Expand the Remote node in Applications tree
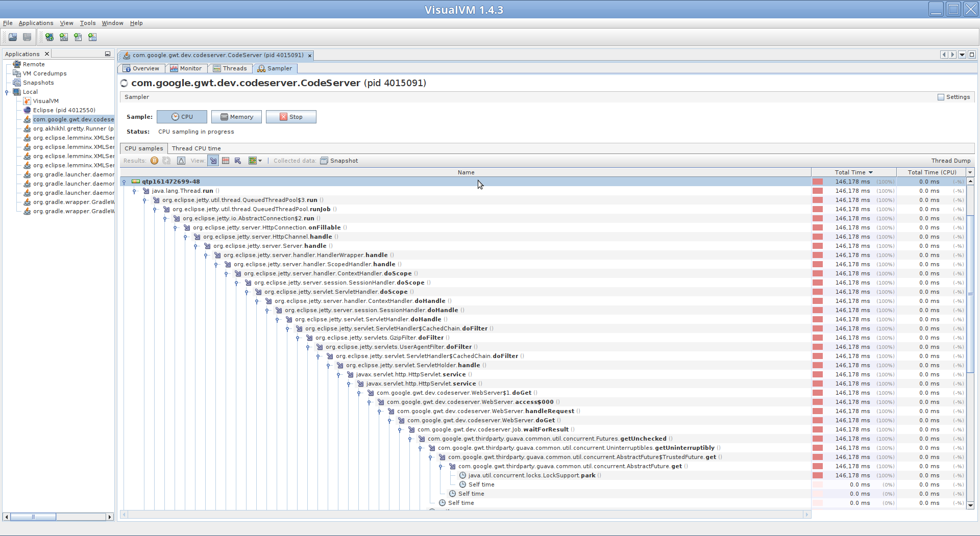 coord(13,64)
